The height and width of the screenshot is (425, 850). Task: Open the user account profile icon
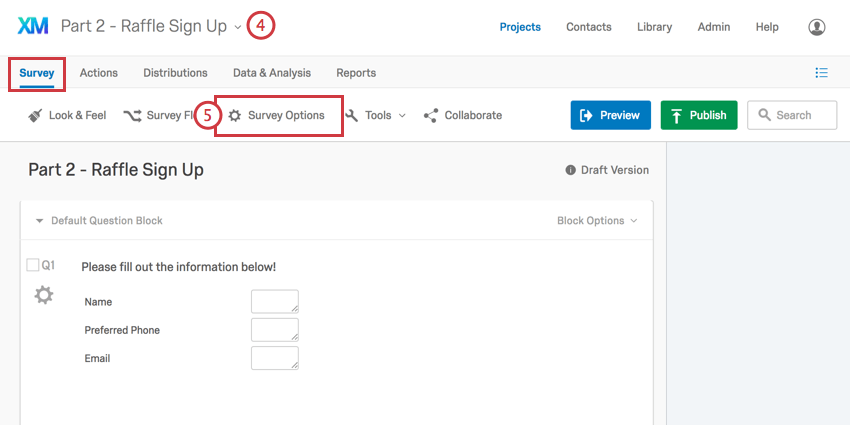[x=816, y=27]
